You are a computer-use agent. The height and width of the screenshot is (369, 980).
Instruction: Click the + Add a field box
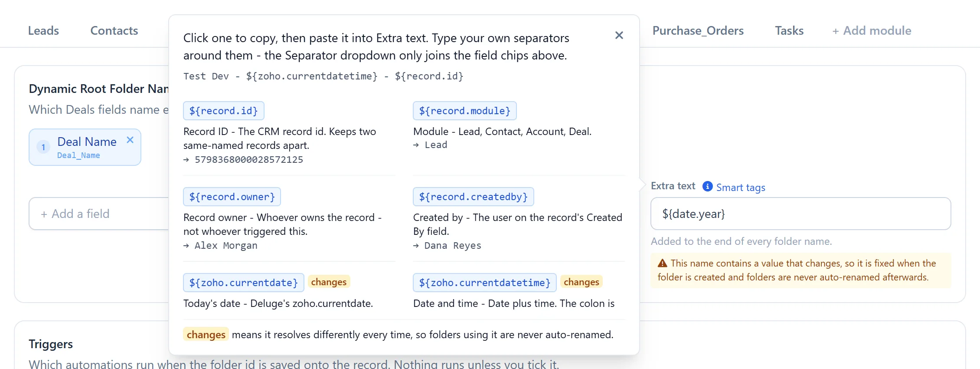99,214
